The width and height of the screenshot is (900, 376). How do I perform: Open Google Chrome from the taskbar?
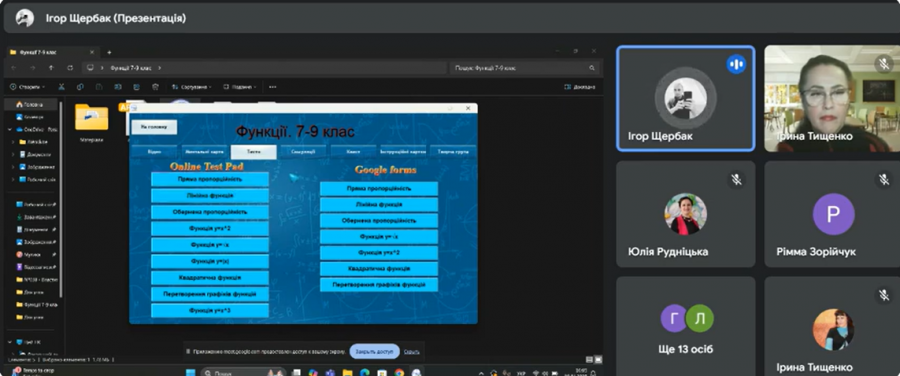point(399,373)
